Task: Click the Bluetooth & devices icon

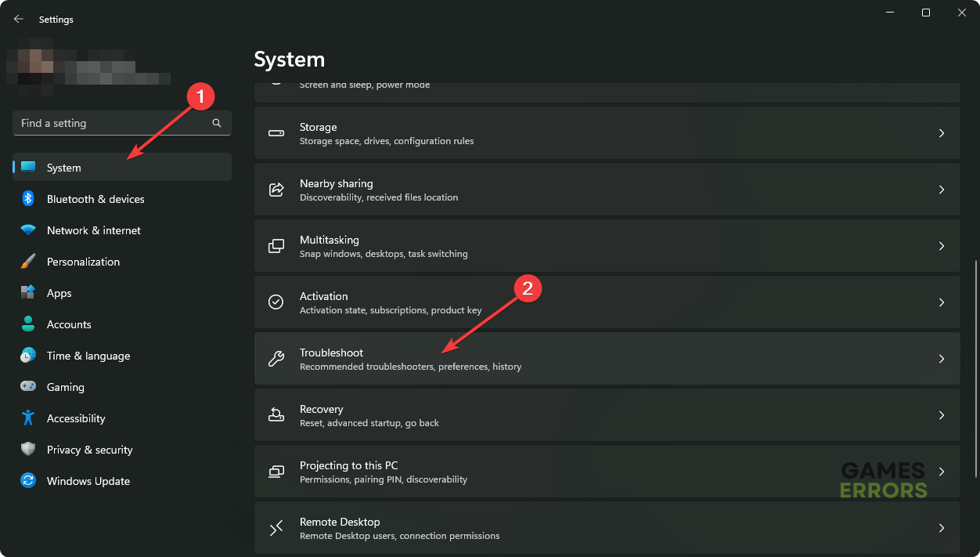Action: [x=28, y=199]
